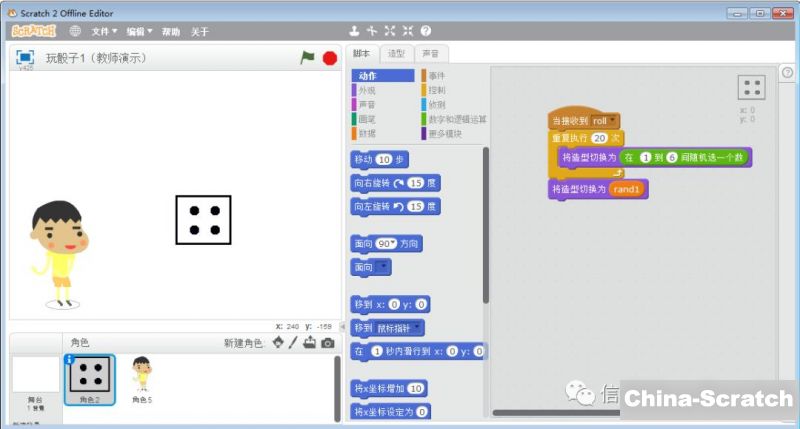Choose sprite from library icon

click(x=276, y=343)
